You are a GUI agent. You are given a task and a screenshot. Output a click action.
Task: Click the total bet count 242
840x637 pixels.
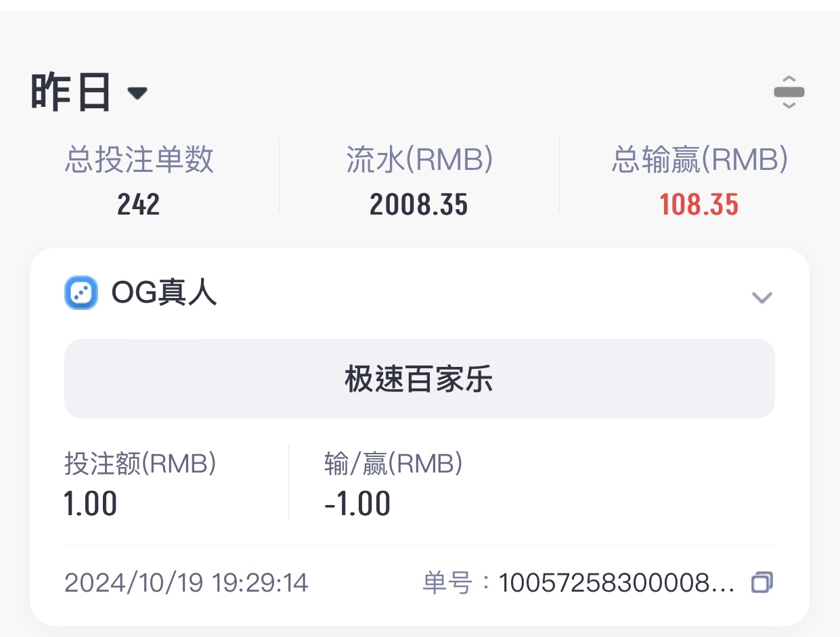[x=139, y=204]
